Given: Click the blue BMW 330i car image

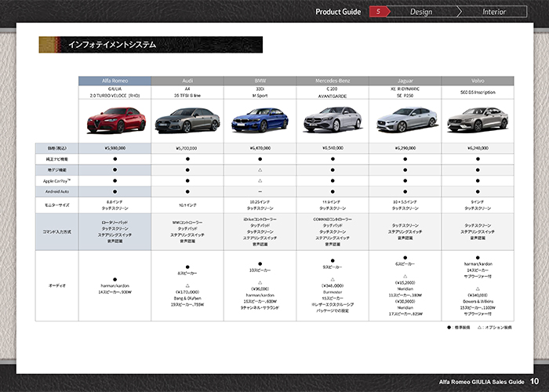Looking at the screenshot, I should pyautogui.click(x=260, y=121).
